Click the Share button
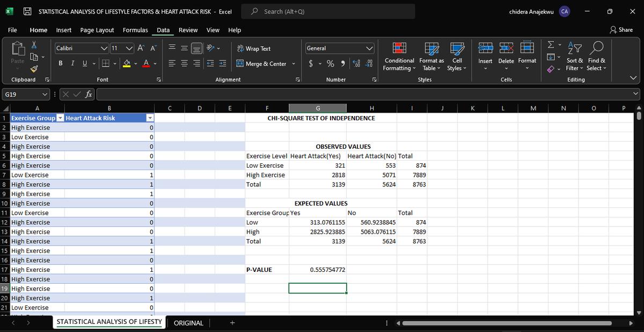Viewport: 644px width, 332px height. 621,30
